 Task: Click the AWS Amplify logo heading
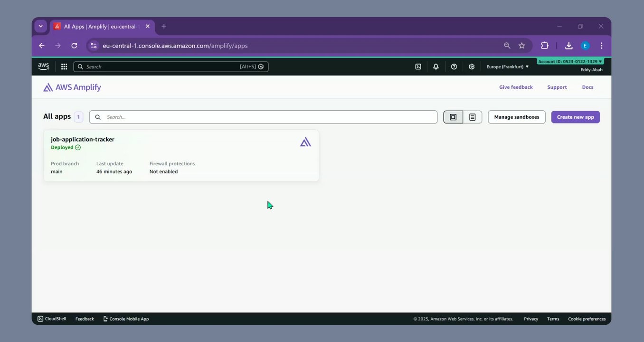tap(72, 87)
